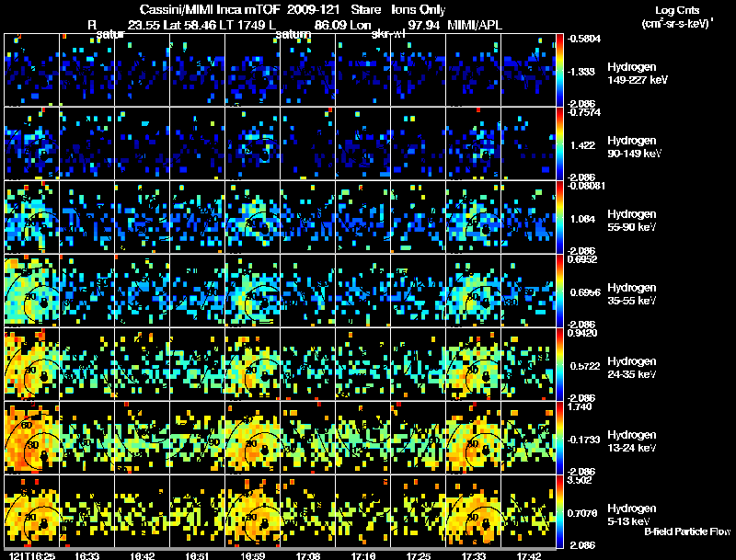Open the 13-24 keV image at 16:25
The image size is (736, 560).
32,438
